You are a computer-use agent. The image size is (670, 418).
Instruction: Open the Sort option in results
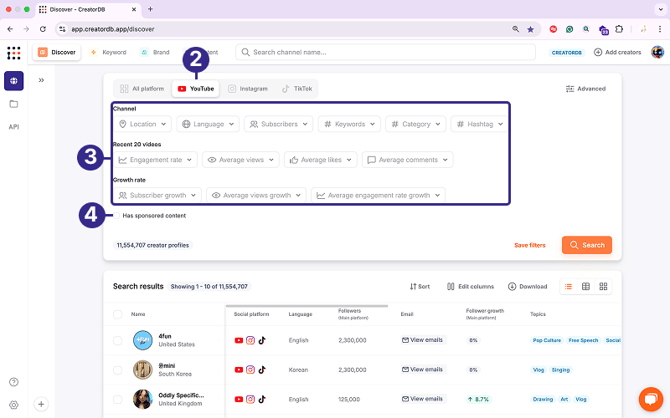point(420,286)
